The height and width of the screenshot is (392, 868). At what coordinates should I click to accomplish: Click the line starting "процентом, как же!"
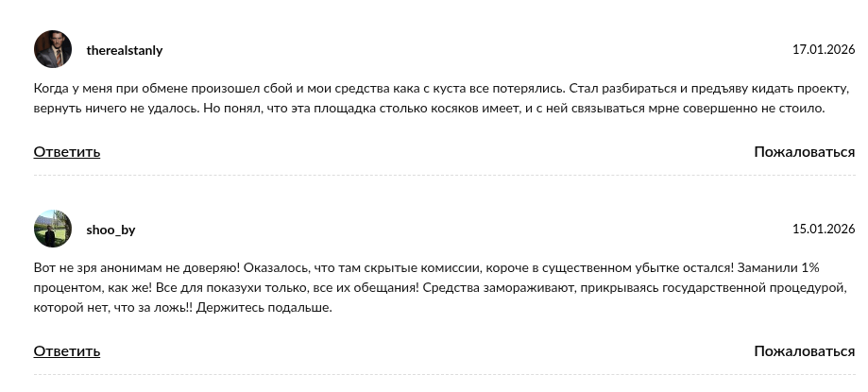point(442,288)
